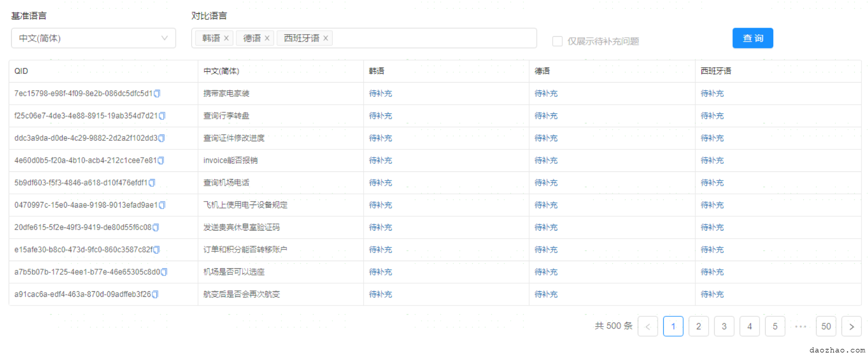This screenshot has height=355, width=868.
Task: Open 韩语 待补充 link for 飞机上使用电子设备规定
Action: [381, 206]
